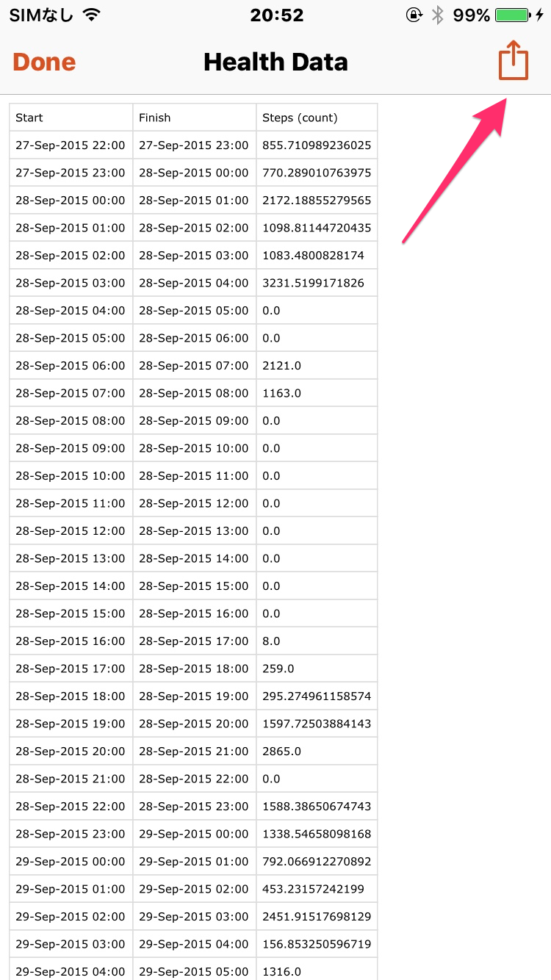The image size is (551, 980).
Task: Select the Finish column header
Action: coord(195,118)
